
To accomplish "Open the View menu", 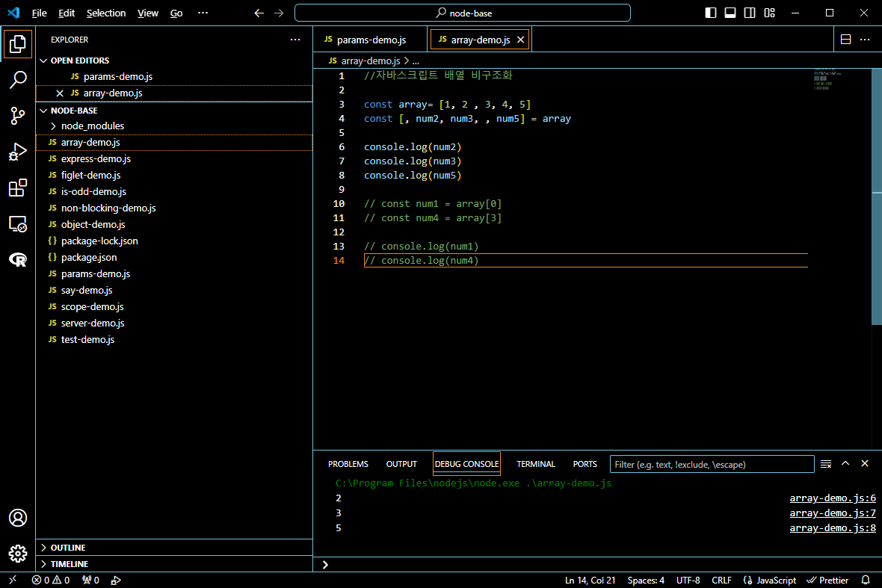I will coord(148,13).
